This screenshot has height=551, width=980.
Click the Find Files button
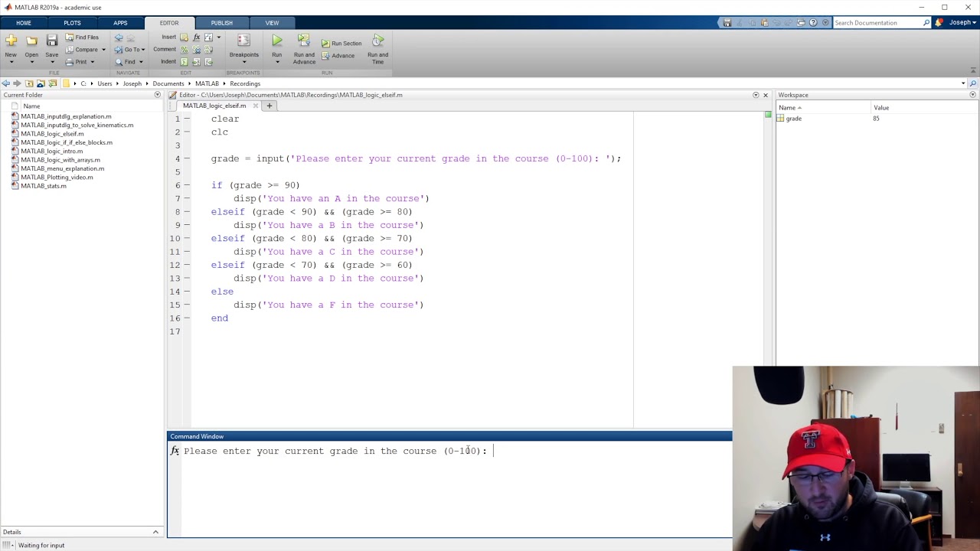(82, 37)
